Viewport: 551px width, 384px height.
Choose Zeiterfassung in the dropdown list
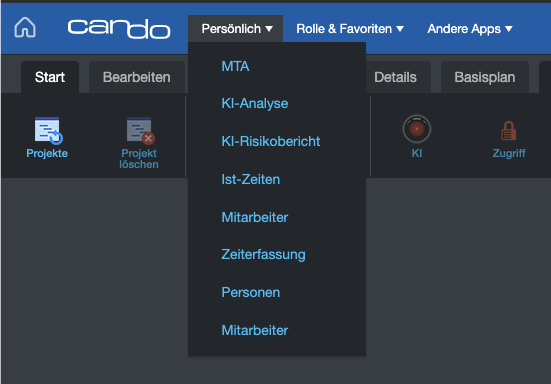[x=263, y=254]
